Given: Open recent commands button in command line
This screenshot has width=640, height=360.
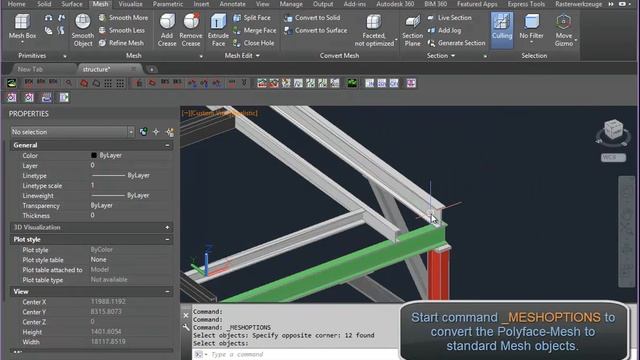Looking at the screenshot, I should (200, 354).
